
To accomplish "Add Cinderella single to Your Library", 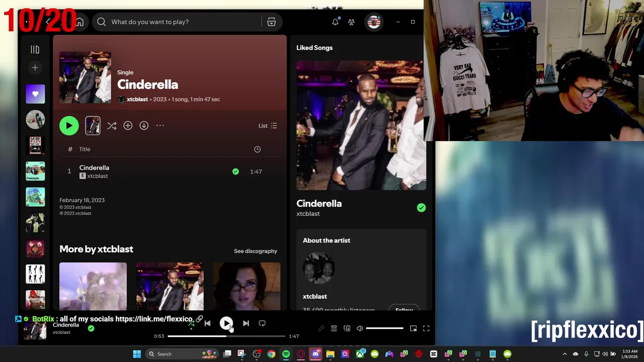I will [x=128, y=126].
